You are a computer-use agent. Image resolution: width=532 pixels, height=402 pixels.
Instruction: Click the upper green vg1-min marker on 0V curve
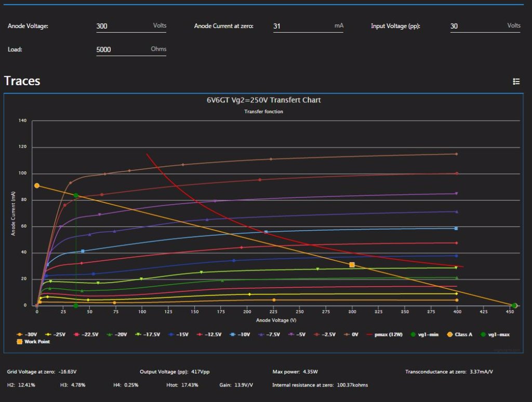tap(76, 196)
